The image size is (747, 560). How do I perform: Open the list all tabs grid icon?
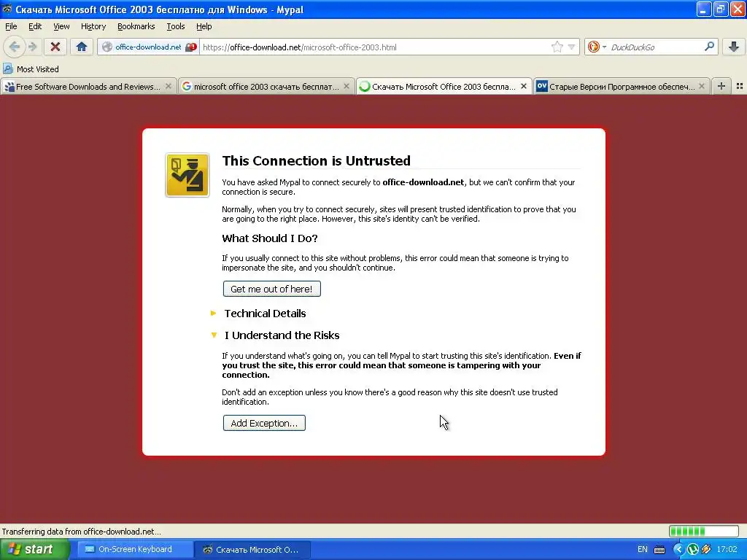coord(740,86)
